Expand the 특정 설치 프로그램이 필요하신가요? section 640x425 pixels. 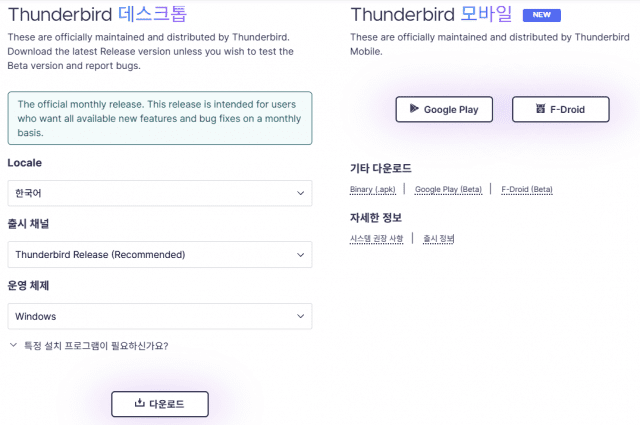pos(88,346)
